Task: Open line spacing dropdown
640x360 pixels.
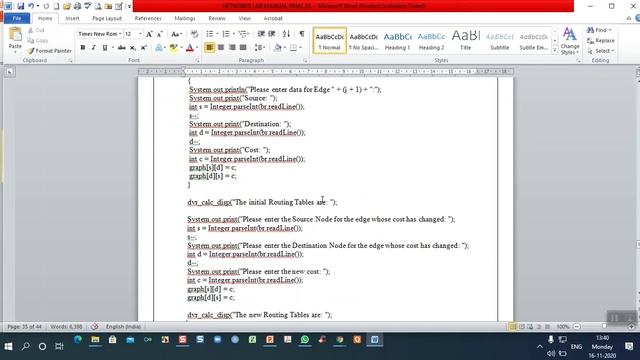Action: point(260,48)
